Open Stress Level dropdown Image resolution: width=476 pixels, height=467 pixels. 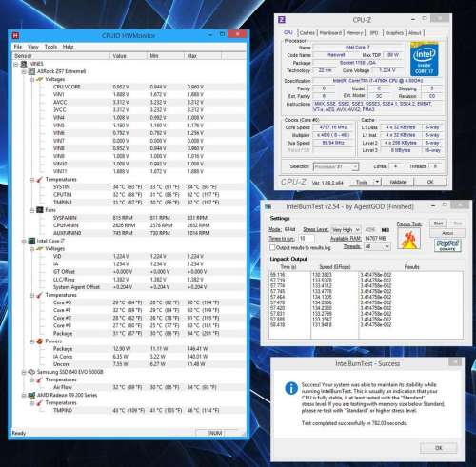pos(346,229)
